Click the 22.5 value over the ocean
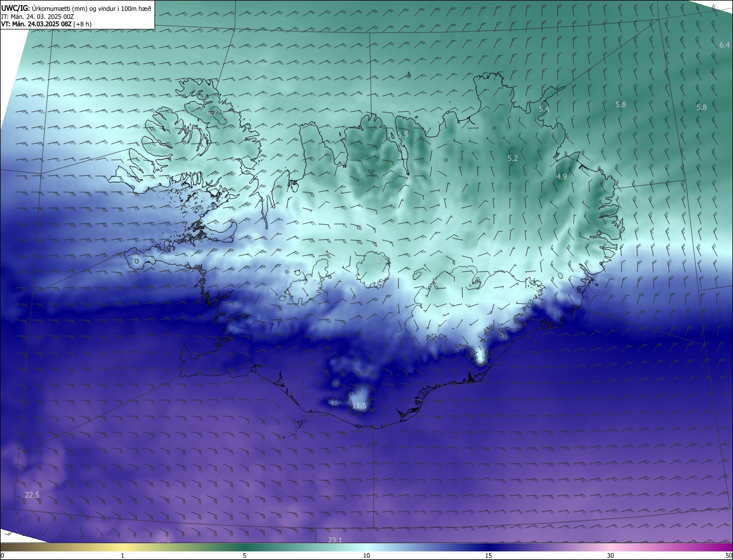 click(32, 495)
